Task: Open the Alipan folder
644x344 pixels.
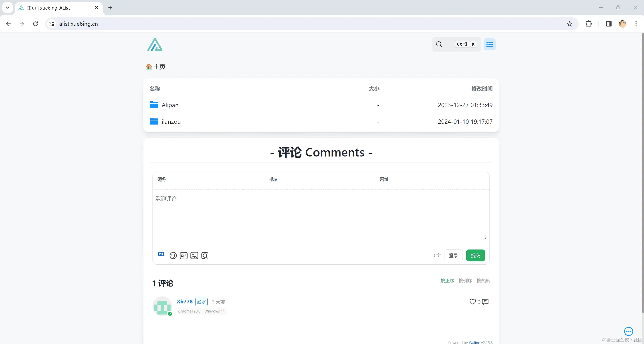Action: coord(170,105)
